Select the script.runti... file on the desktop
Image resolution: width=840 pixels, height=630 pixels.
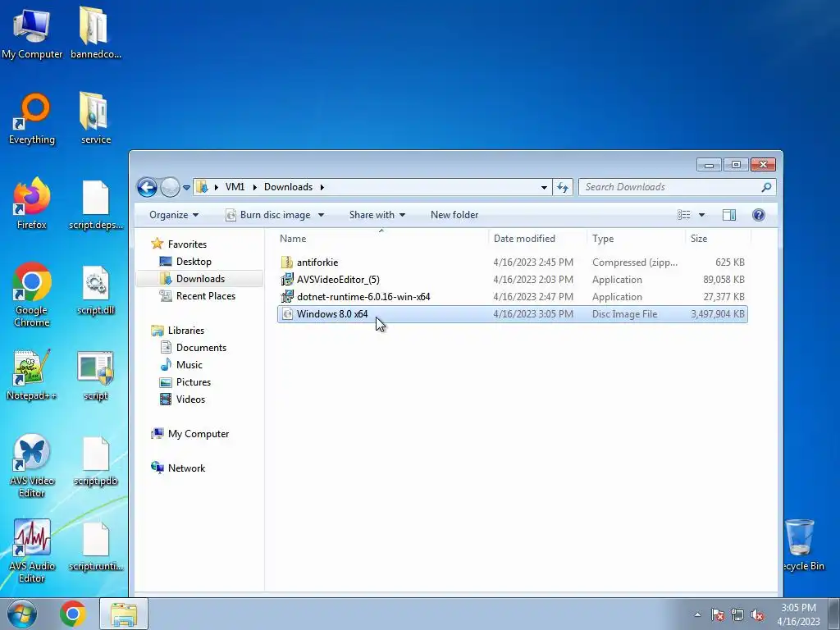click(95, 546)
